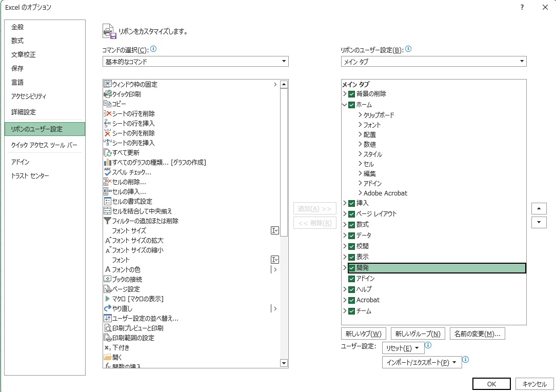This screenshot has height=392, width=556.
Task: Click the セルの削除 icon
Action: [107, 182]
